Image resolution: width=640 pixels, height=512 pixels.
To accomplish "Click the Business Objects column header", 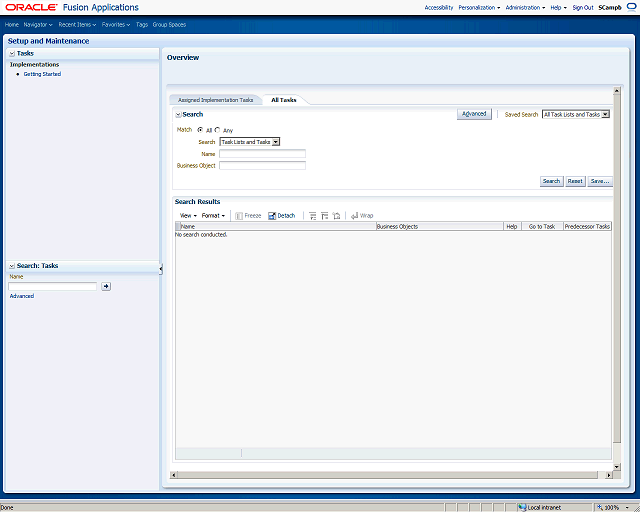I will 440,226.
